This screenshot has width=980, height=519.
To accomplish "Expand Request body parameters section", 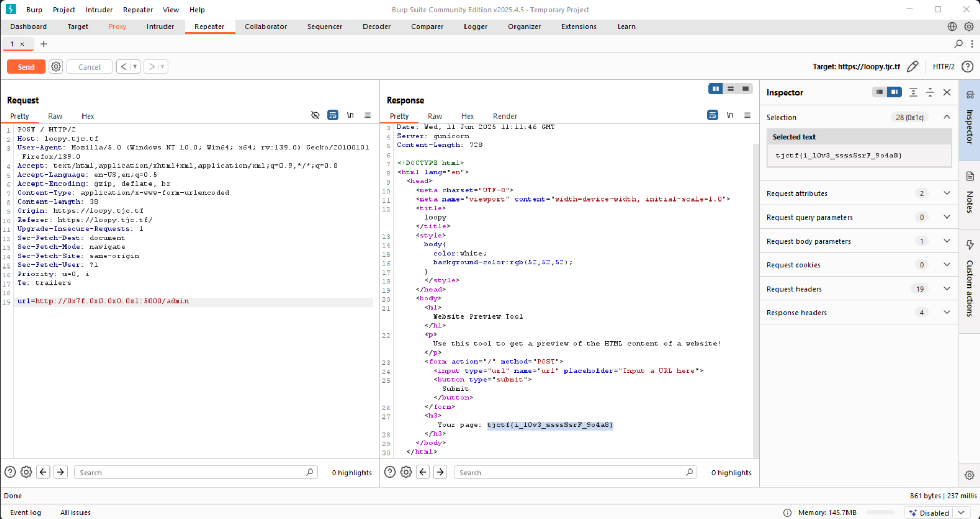I will coord(947,241).
